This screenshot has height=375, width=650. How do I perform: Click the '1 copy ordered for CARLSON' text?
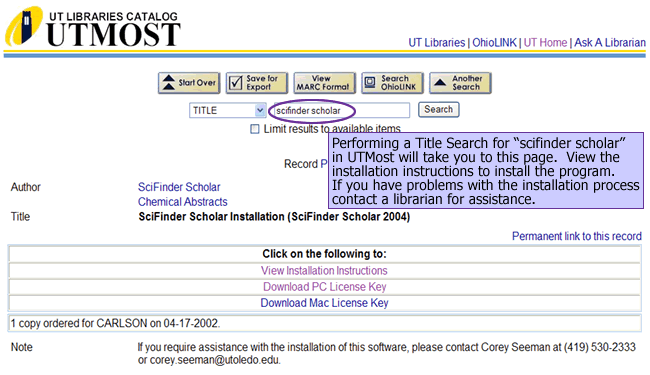point(115,323)
